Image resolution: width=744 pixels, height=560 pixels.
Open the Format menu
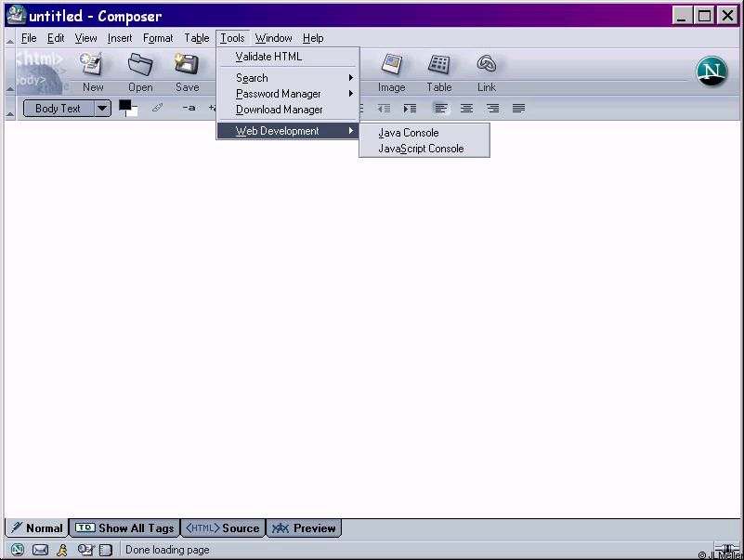158,38
